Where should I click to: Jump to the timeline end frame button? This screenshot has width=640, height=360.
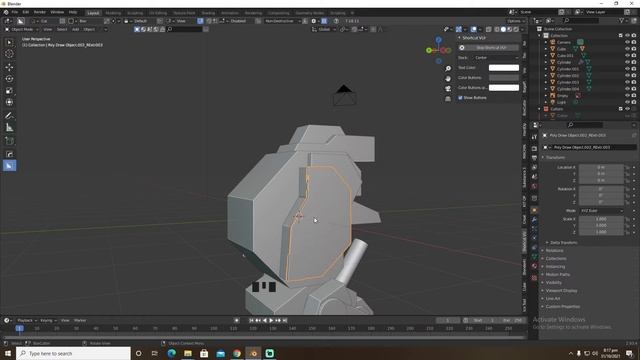(x=284, y=320)
